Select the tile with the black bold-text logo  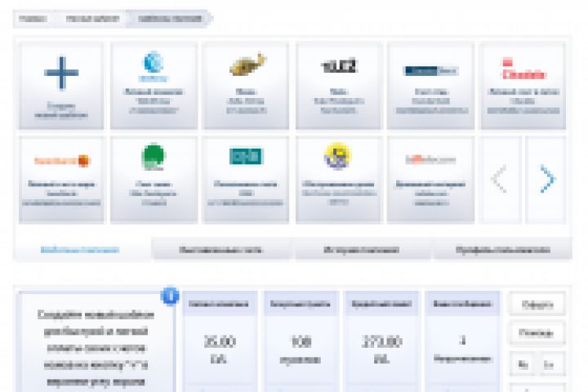339,86
